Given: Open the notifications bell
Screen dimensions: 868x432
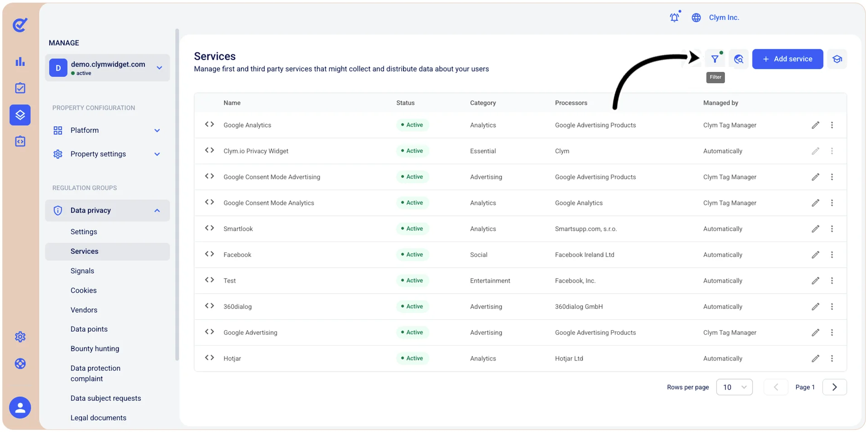Looking at the screenshot, I should 675,17.
